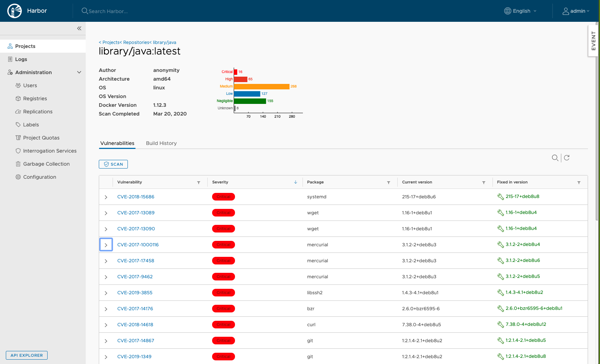Click the Harbor logo icon
600x364 pixels.
click(x=15, y=11)
